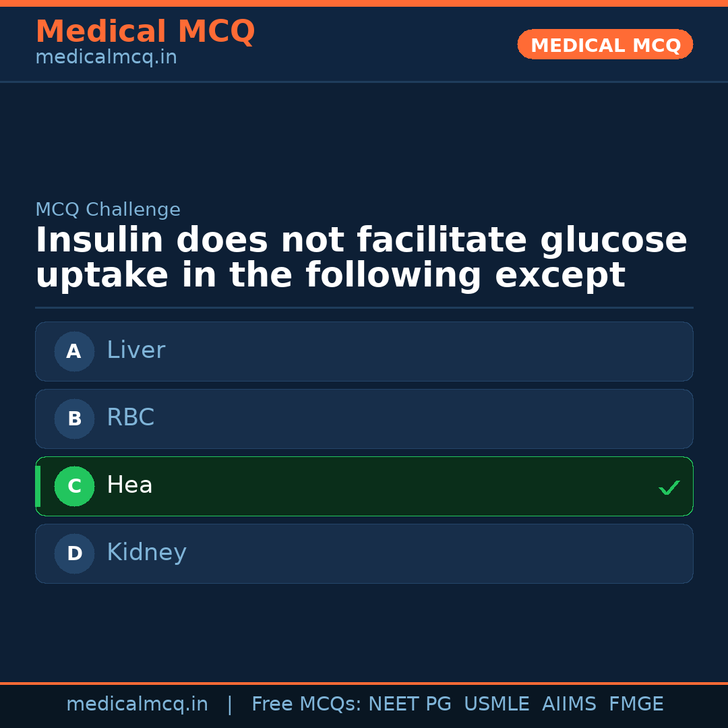Open the medicalmcq.in link in the footer

[x=137, y=704]
